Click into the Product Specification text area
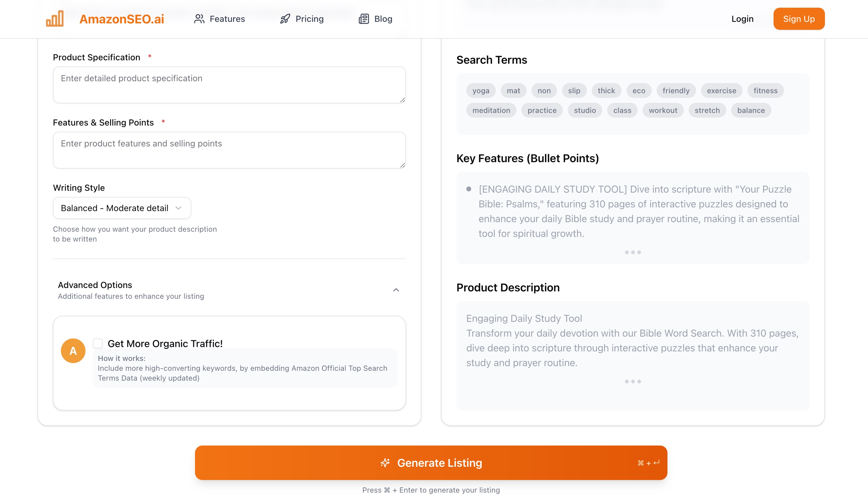 tap(229, 85)
